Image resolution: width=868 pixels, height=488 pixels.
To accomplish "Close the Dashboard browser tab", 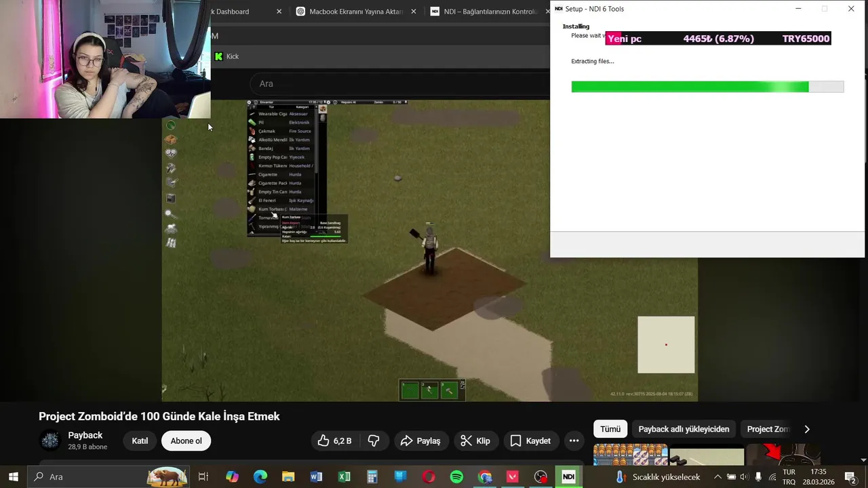I will click(x=279, y=12).
